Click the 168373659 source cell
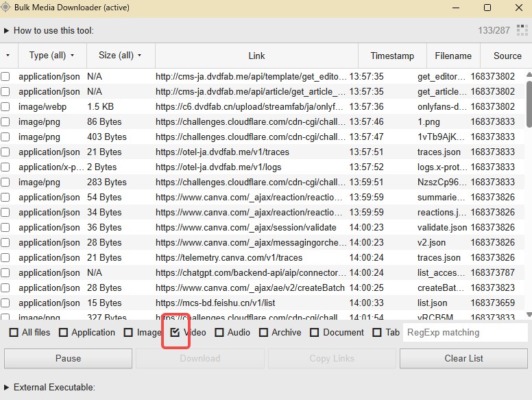Screen dimensions: 532x400 (493, 303)
